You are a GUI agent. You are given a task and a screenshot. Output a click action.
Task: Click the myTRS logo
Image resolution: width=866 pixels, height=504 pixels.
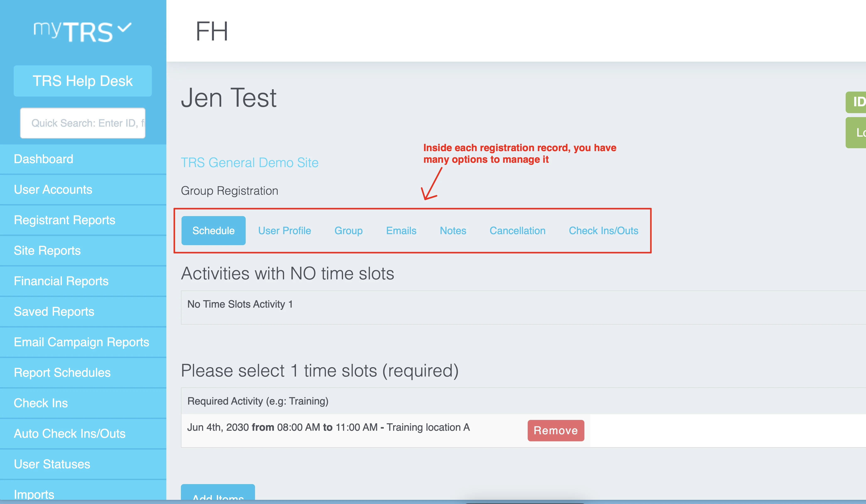tap(82, 32)
